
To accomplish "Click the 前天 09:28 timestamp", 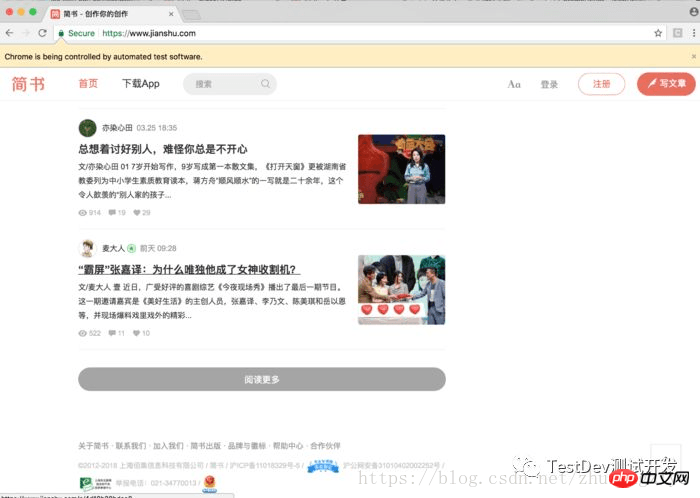I will point(158,249).
